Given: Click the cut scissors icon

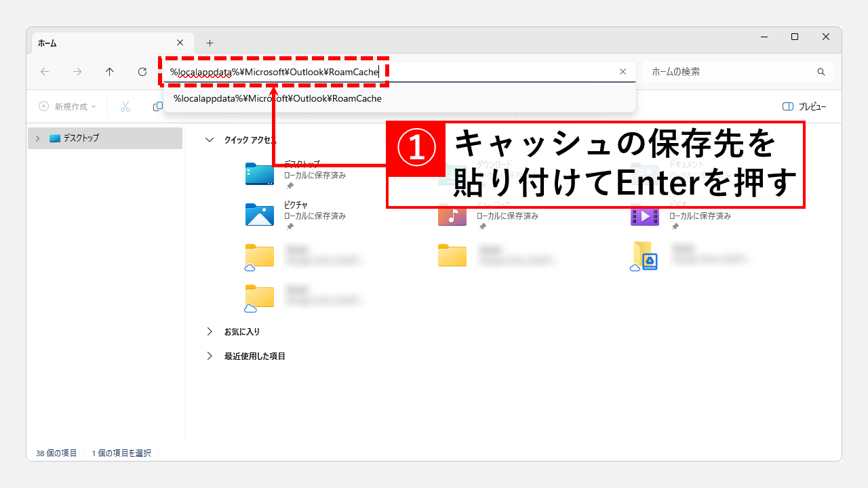Looking at the screenshot, I should (125, 106).
